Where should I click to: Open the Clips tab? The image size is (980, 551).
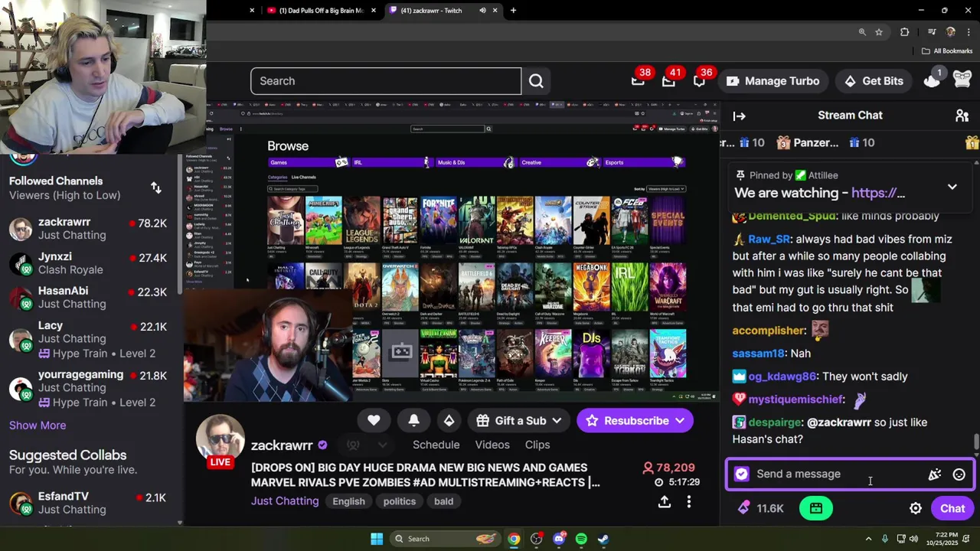coord(537,445)
